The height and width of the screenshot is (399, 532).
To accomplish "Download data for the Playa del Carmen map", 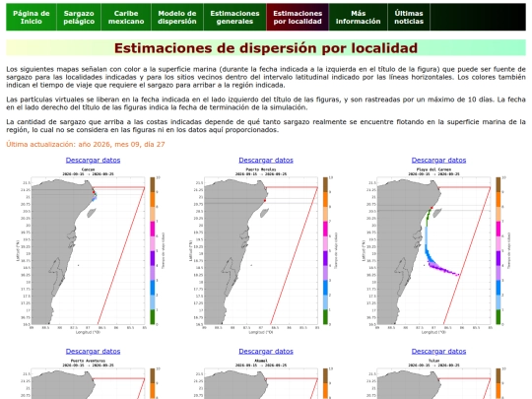I will click(x=438, y=161).
